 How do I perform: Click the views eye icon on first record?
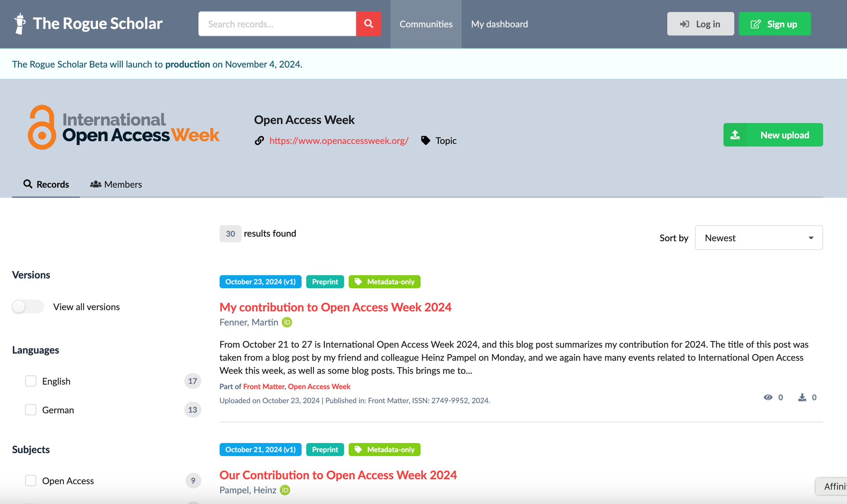[768, 397]
